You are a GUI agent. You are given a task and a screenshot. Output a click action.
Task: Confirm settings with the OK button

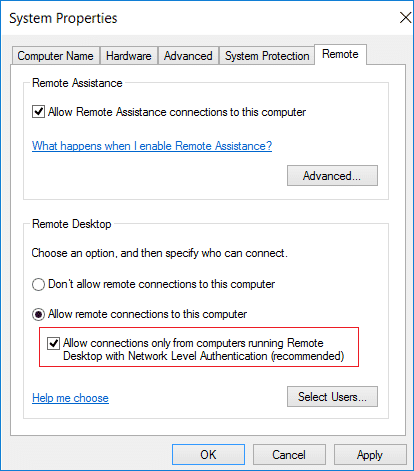208,455
